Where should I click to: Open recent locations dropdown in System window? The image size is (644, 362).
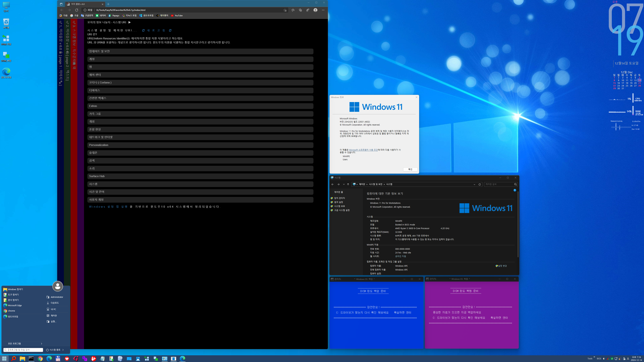344,184
